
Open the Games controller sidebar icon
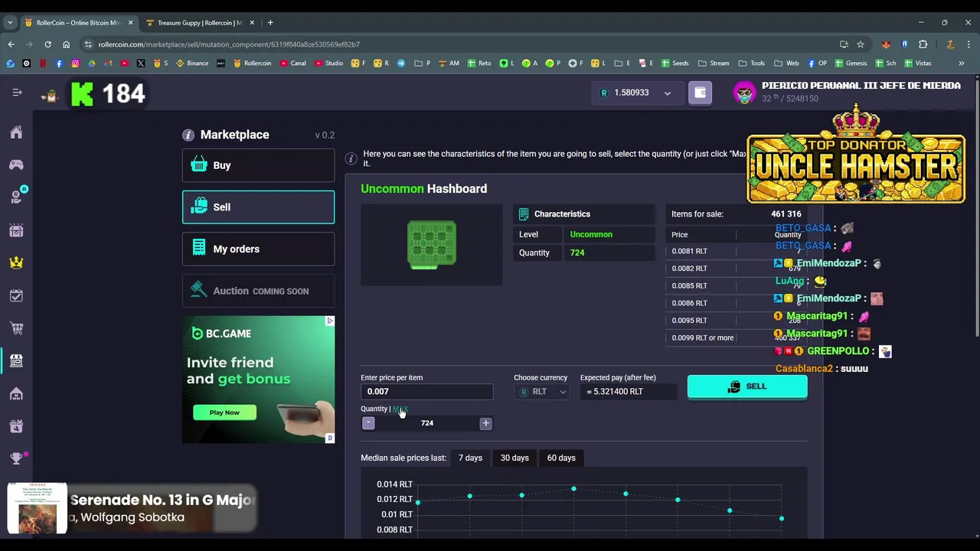pos(16,165)
